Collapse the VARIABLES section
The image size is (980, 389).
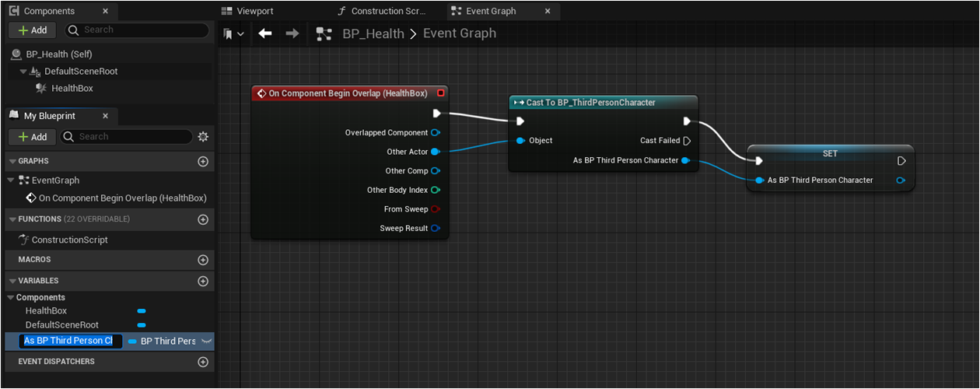[x=12, y=280]
